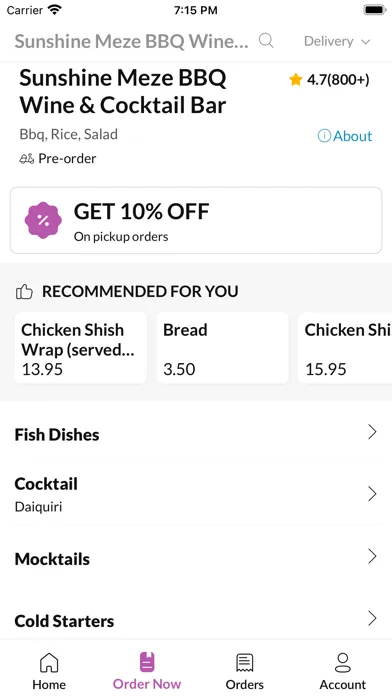Image resolution: width=392 pixels, height=696 pixels.
Task: Open the Orders receipt tab
Action: coord(245,671)
